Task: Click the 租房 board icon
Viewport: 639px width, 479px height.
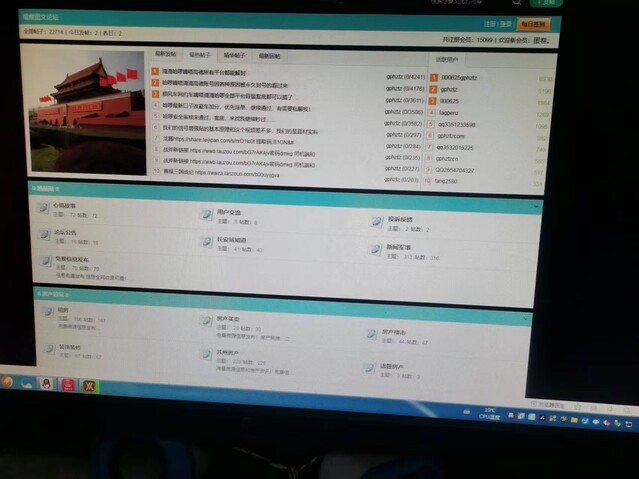Action: [x=48, y=312]
